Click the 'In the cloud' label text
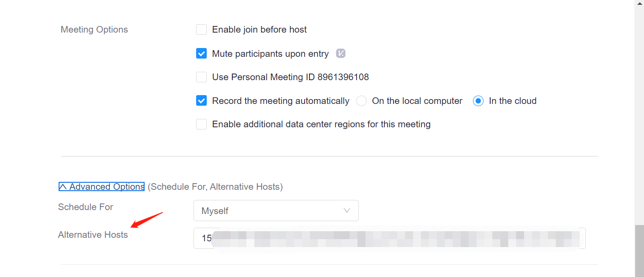The image size is (644, 277). coord(513,101)
